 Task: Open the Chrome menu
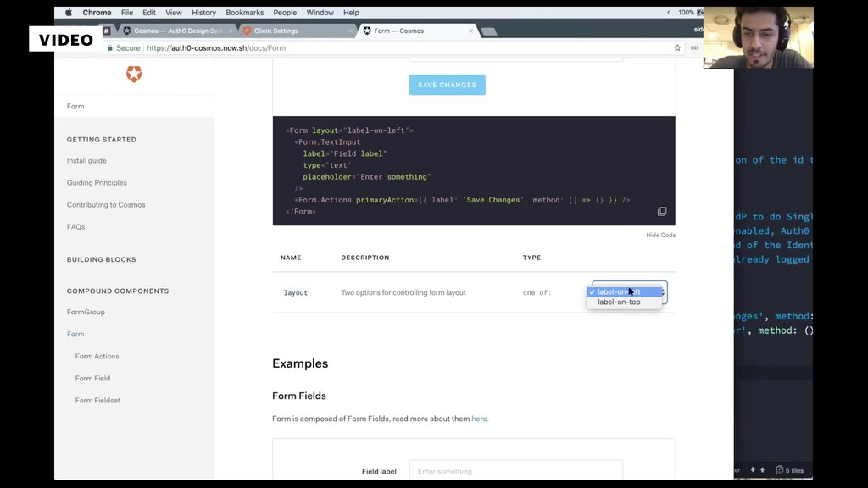pyautogui.click(x=97, y=12)
